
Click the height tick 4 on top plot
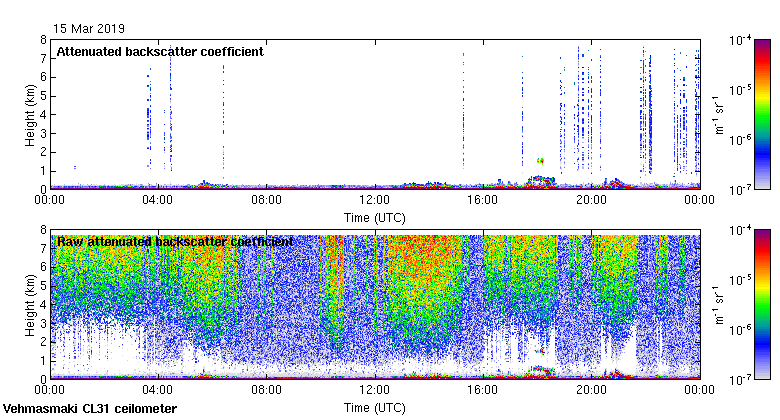tap(43, 115)
